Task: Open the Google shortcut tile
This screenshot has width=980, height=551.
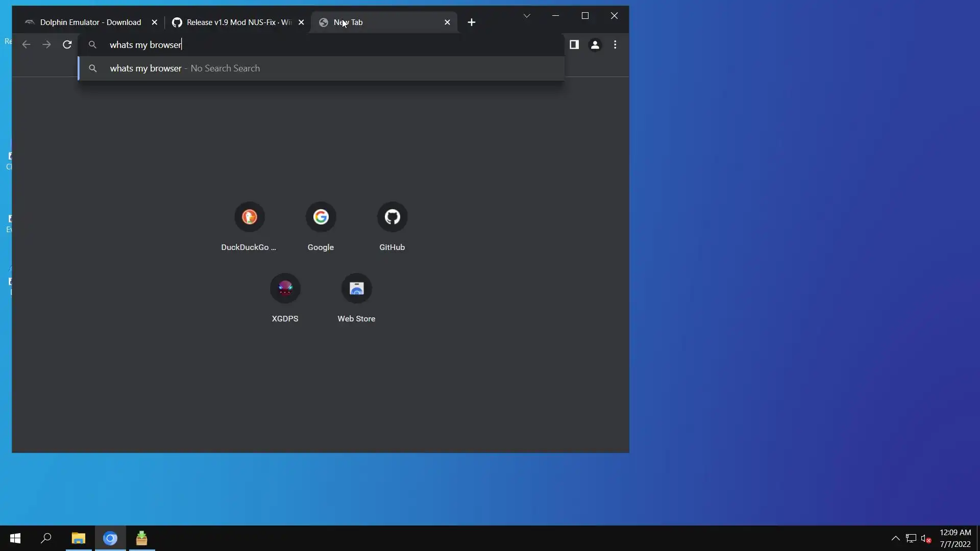Action: click(321, 217)
